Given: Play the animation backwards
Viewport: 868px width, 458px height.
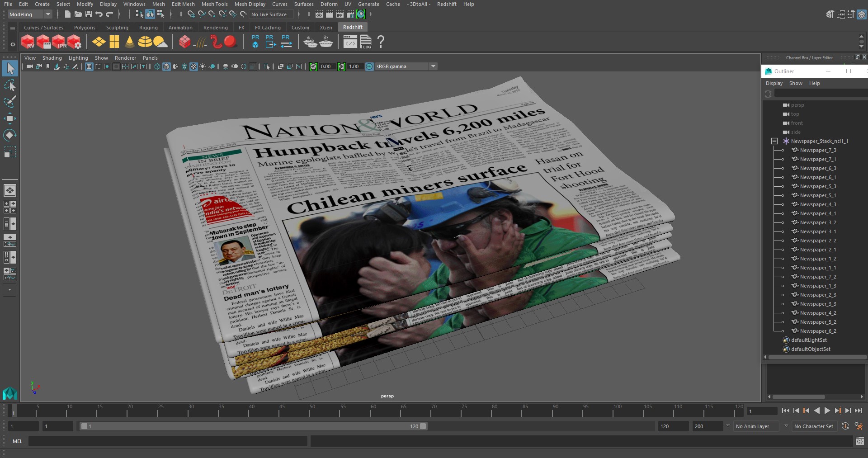Looking at the screenshot, I should coord(816,411).
